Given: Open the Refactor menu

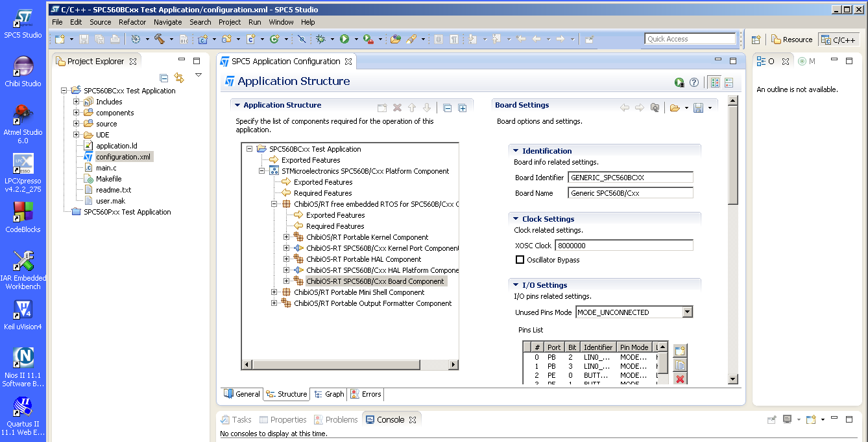Looking at the screenshot, I should click(x=132, y=22).
